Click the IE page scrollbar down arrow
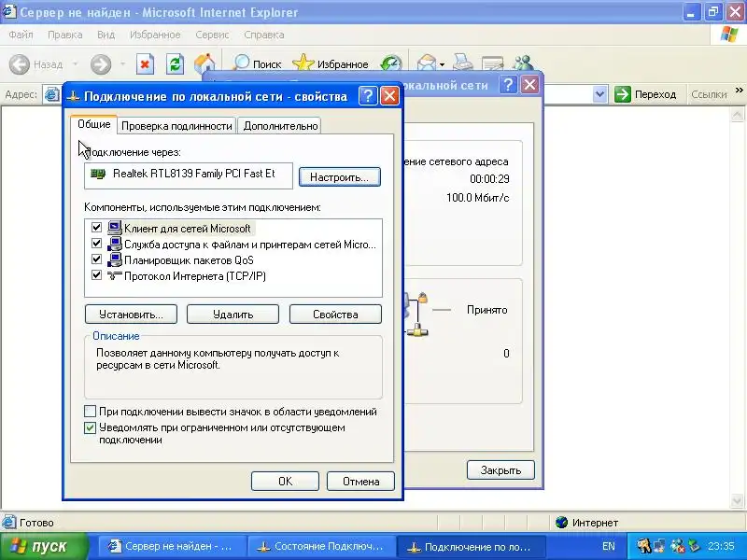The image size is (747, 560). 738,500
